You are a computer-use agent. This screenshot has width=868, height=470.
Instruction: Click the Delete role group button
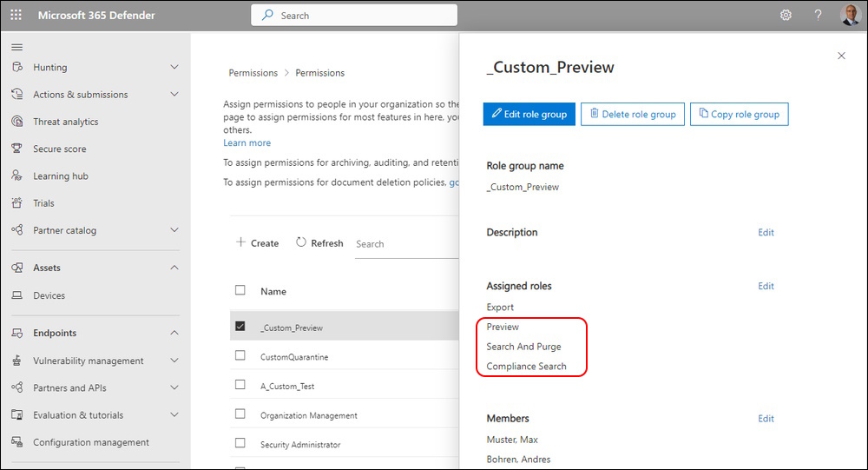[633, 114]
